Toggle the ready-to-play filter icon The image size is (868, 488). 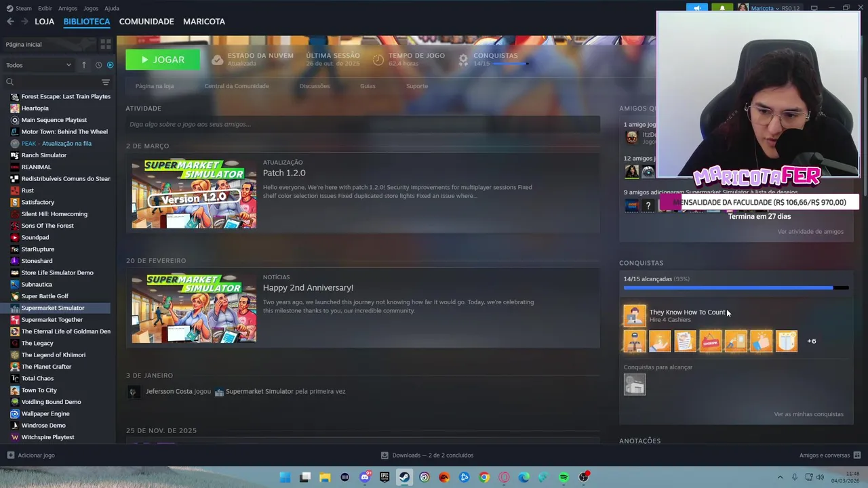110,65
